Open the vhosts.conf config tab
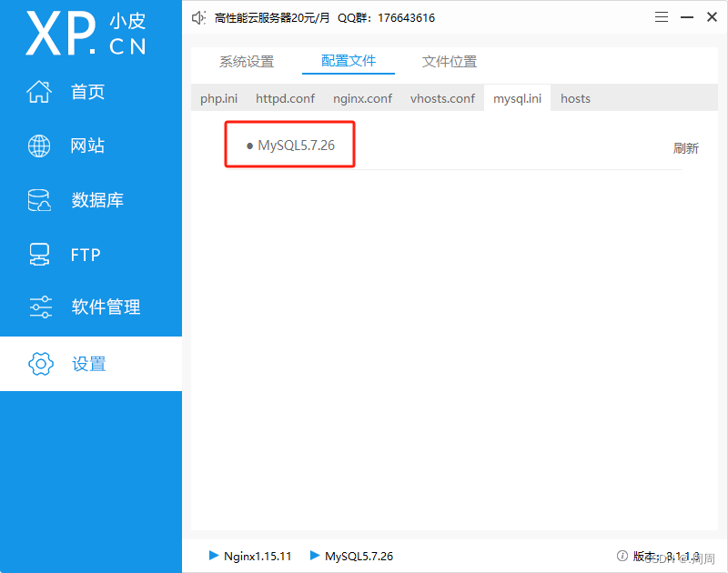 click(443, 98)
